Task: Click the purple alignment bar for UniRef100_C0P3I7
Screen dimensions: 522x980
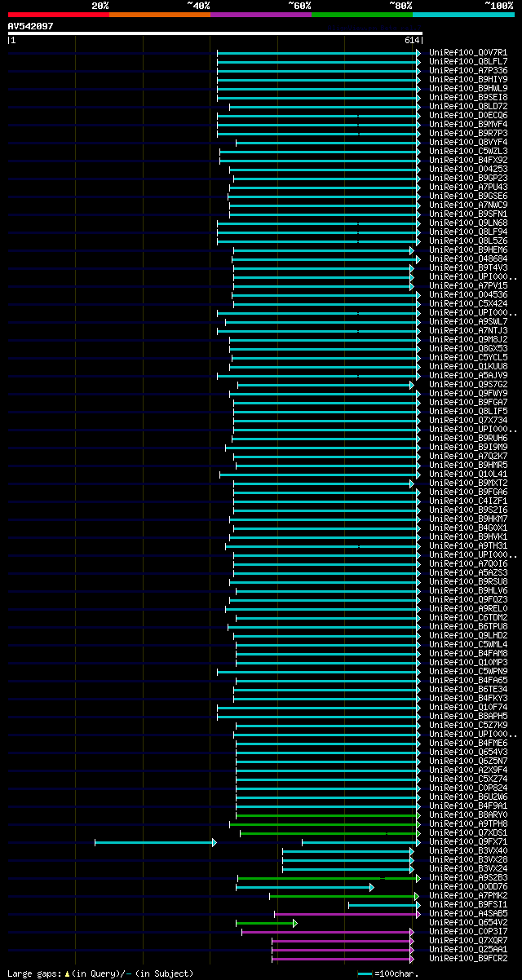Action: click(x=328, y=931)
